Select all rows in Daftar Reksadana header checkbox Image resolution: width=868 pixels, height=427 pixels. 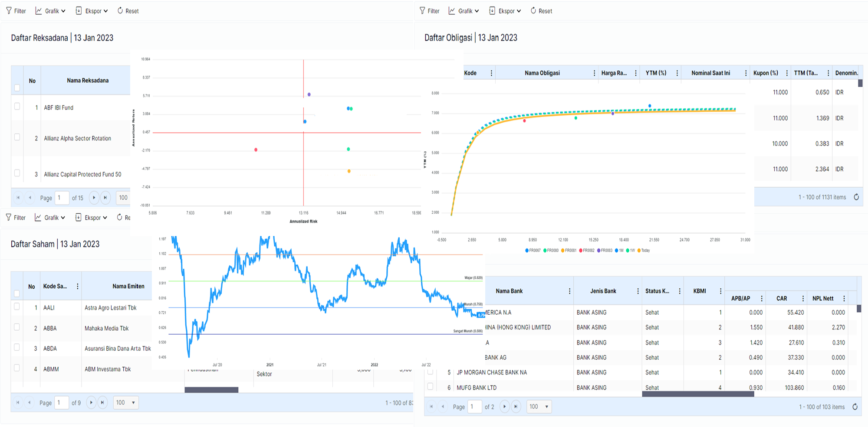17,88
